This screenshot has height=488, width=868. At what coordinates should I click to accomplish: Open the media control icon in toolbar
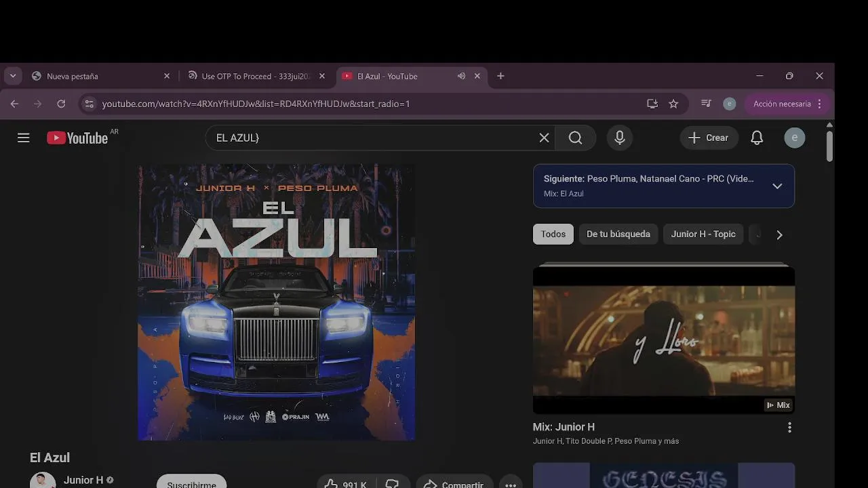(707, 104)
